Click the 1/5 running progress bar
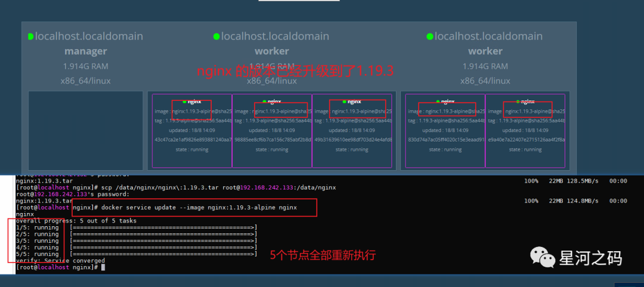644x287 pixels. click(x=163, y=227)
